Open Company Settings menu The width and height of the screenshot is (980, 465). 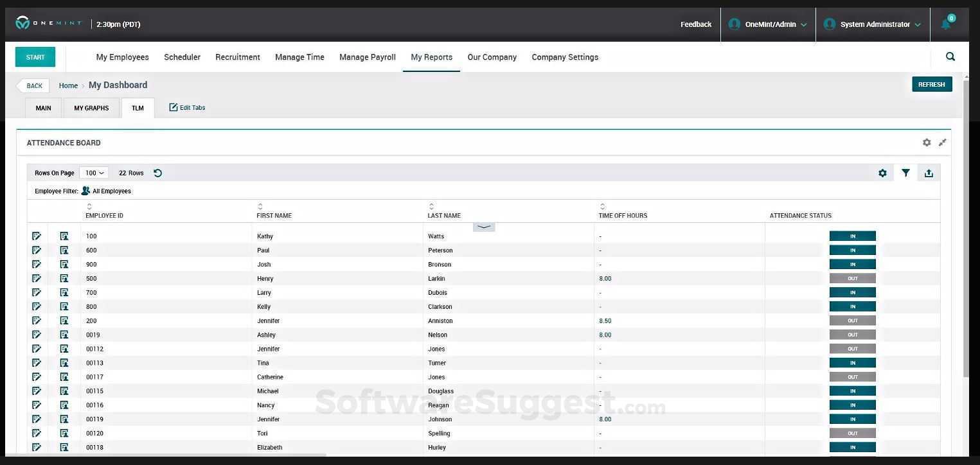tap(565, 57)
